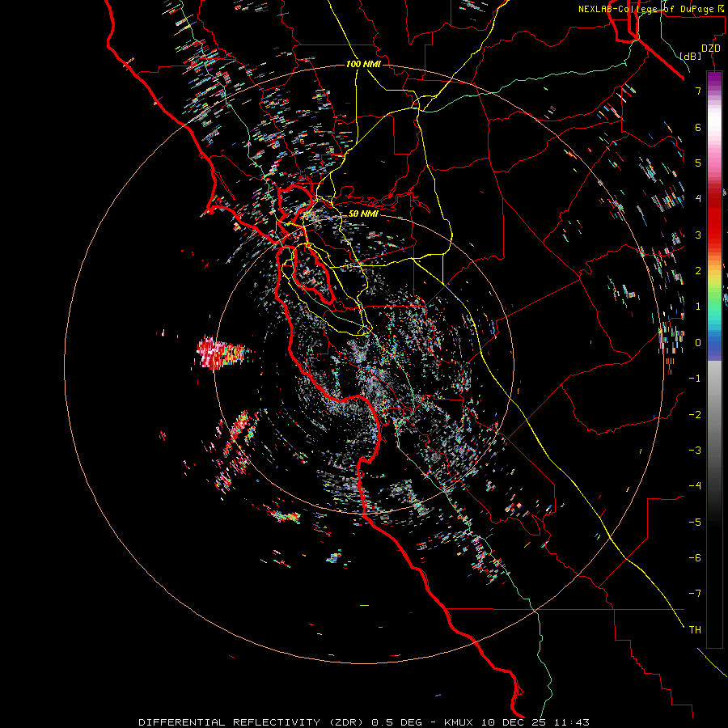Click the -5 value on the color scale

(695, 523)
